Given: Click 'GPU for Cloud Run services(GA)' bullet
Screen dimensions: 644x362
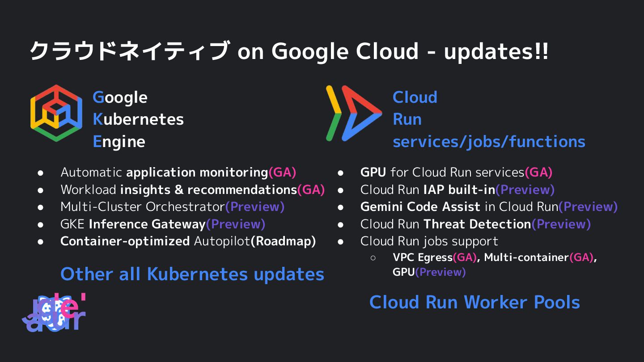Looking at the screenshot, I should (x=457, y=173).
